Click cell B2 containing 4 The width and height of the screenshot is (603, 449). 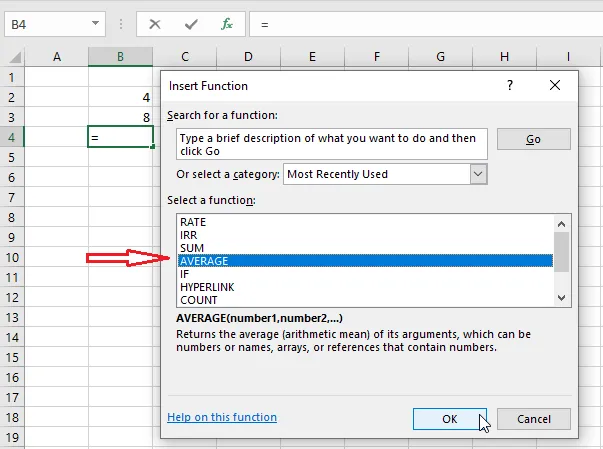(x=120, y=97)
